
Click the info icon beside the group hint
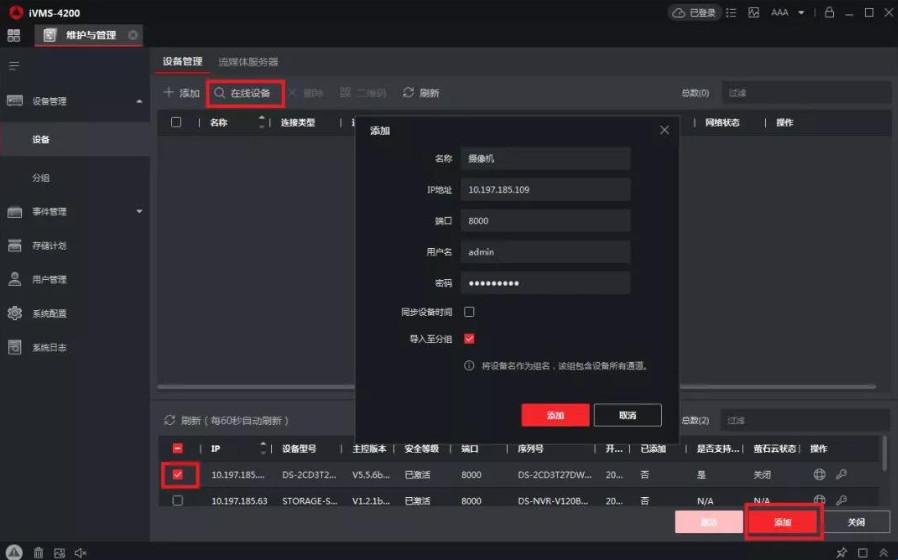pyautogui.click(x=469, y=365)
